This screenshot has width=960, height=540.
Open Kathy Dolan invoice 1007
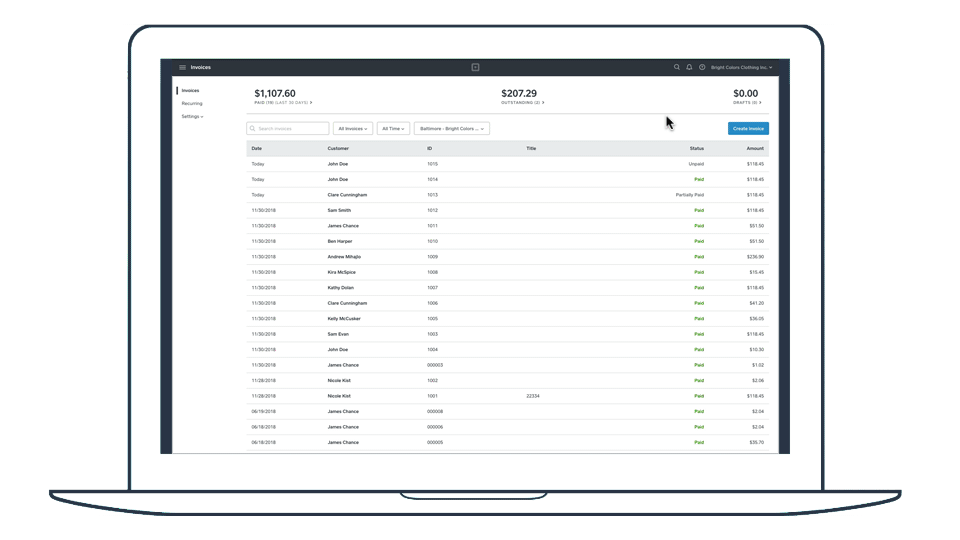pyautogui.click(x=508, y=288)
